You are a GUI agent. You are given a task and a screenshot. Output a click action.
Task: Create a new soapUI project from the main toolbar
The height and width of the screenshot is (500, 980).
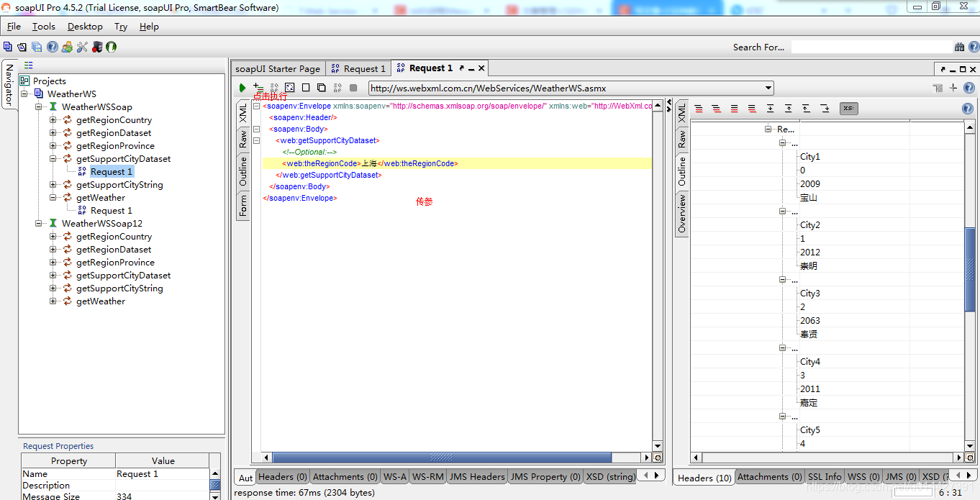(8, 47)
